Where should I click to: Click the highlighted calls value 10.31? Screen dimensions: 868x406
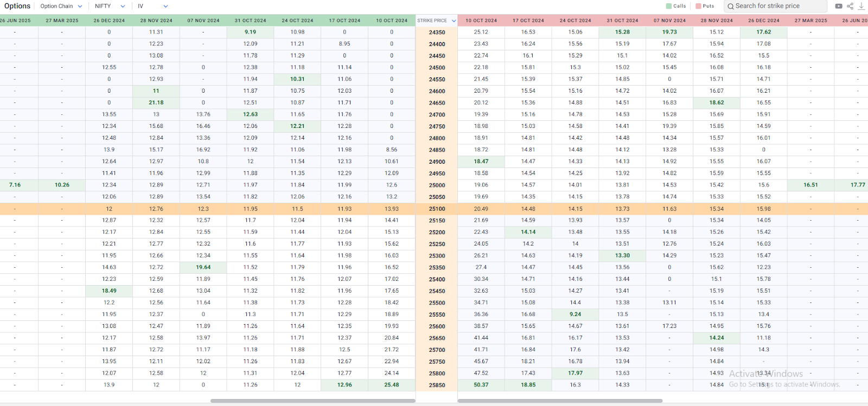pyautogui.click(x=297, y=79)
